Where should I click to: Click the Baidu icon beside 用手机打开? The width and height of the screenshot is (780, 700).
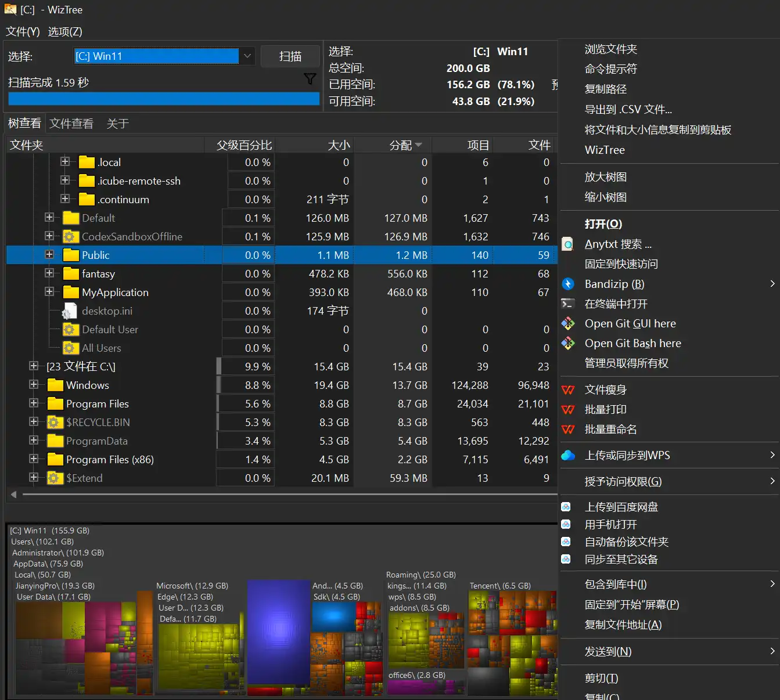coord(566,524)
